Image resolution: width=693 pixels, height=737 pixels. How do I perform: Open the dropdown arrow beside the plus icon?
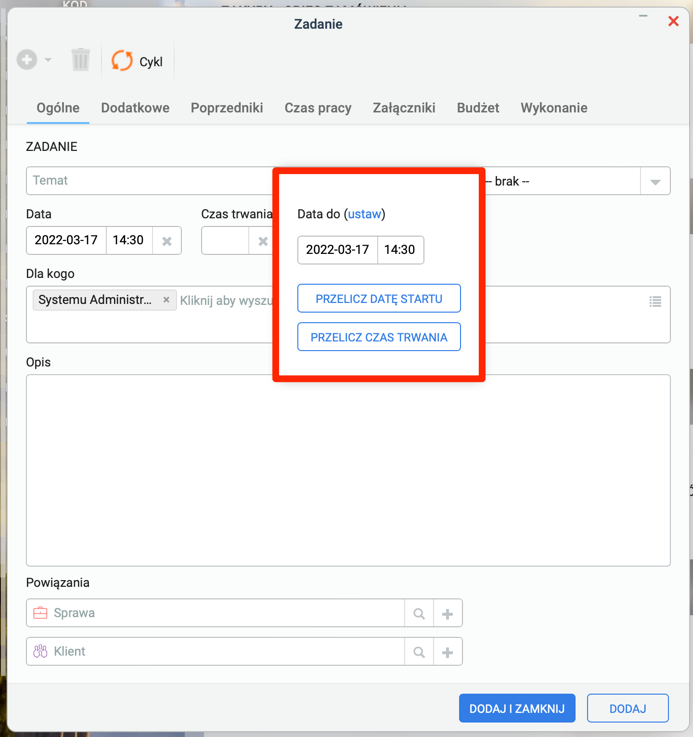[48, 60]
